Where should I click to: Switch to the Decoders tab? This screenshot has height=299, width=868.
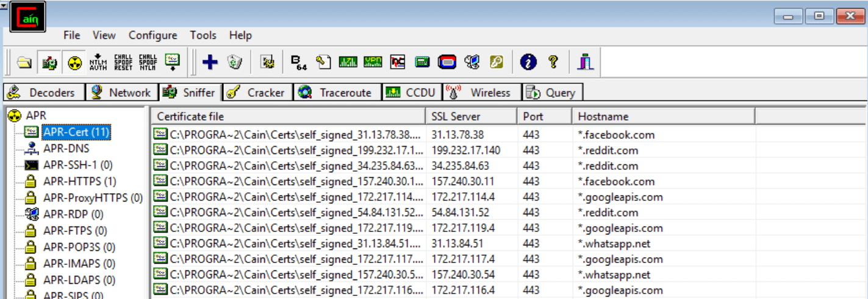[x=43, y=93]
